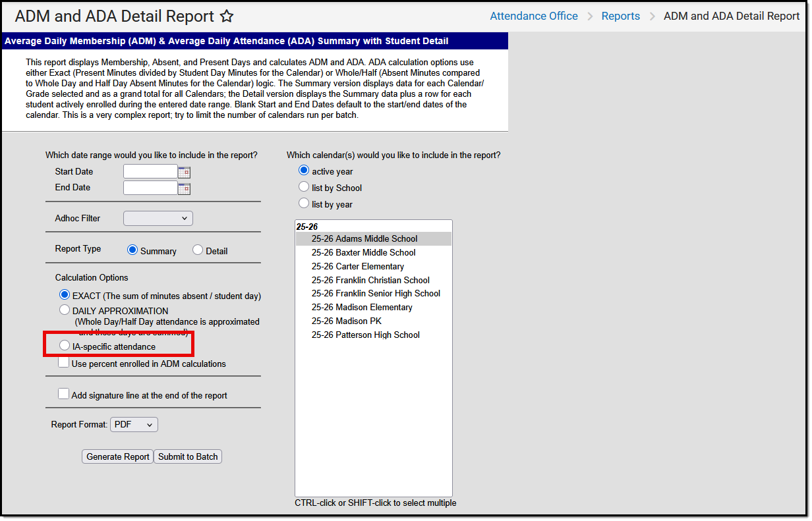812x521 pixels.
Task: Click the Generate Report button
Action: [117, 456]
